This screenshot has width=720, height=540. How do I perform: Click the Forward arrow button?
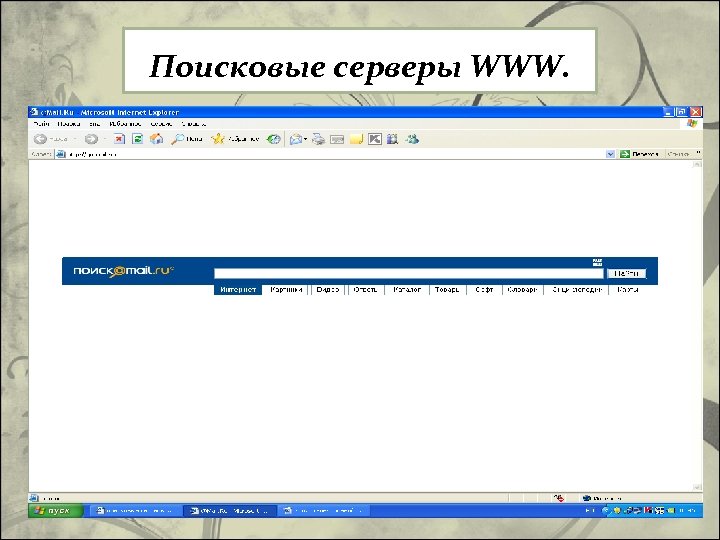(91, 139)
